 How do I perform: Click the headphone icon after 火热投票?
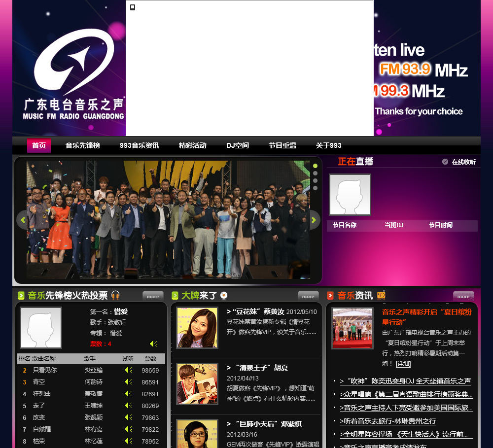point(116,295)
